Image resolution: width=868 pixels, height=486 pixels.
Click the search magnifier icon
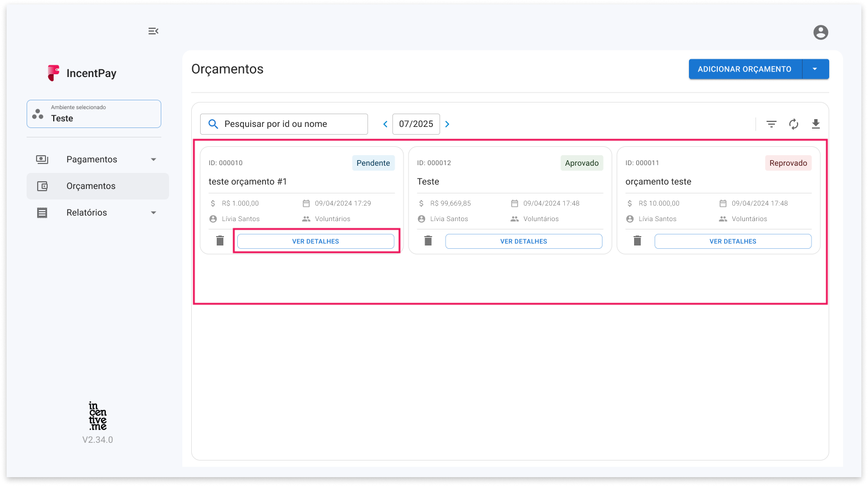click(x=213, y=124)
